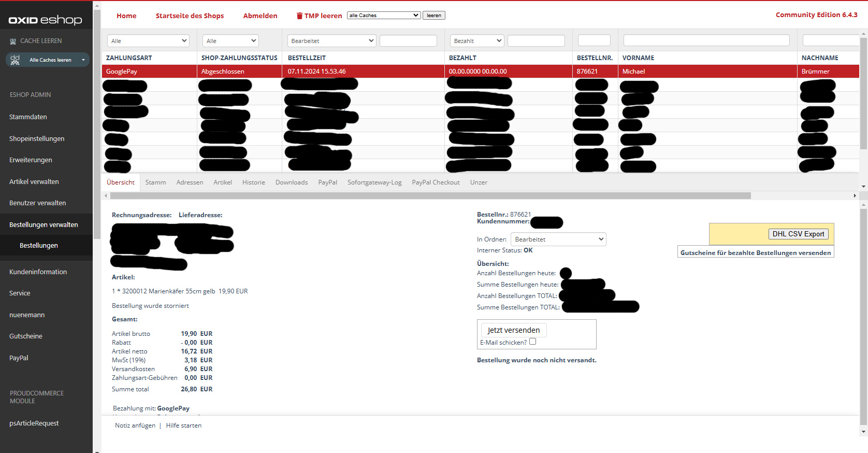
Task: Open the alle Caches select box
Action: 383,16
